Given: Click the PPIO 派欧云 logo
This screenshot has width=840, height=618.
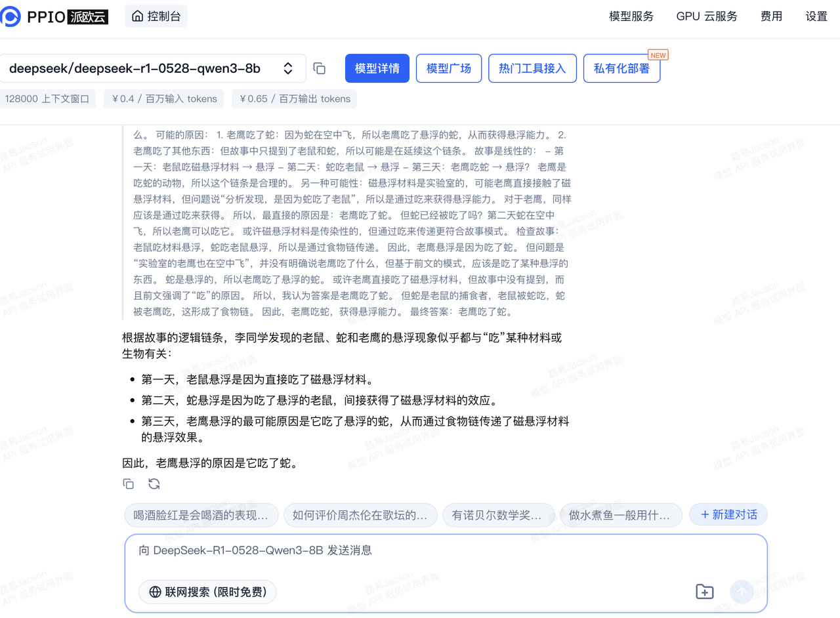Looking at the screenshot, I should [x=55, y=16].
